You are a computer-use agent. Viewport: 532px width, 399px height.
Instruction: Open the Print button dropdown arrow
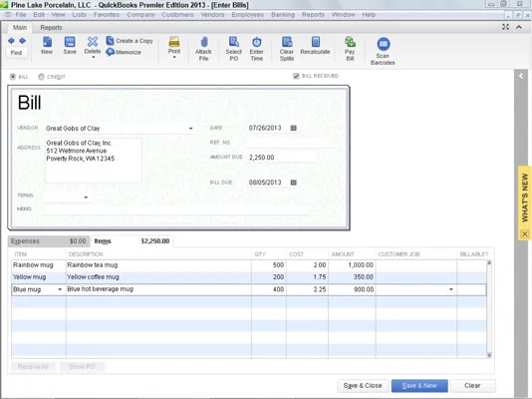[x=174, y=58]
